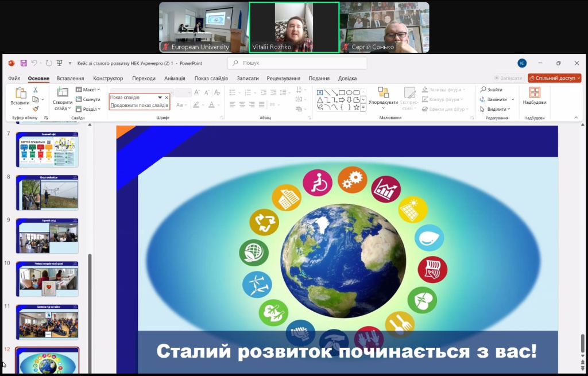The image size is (588, 376).
Task: Click the Cut scissors icon
Action: 35,90
